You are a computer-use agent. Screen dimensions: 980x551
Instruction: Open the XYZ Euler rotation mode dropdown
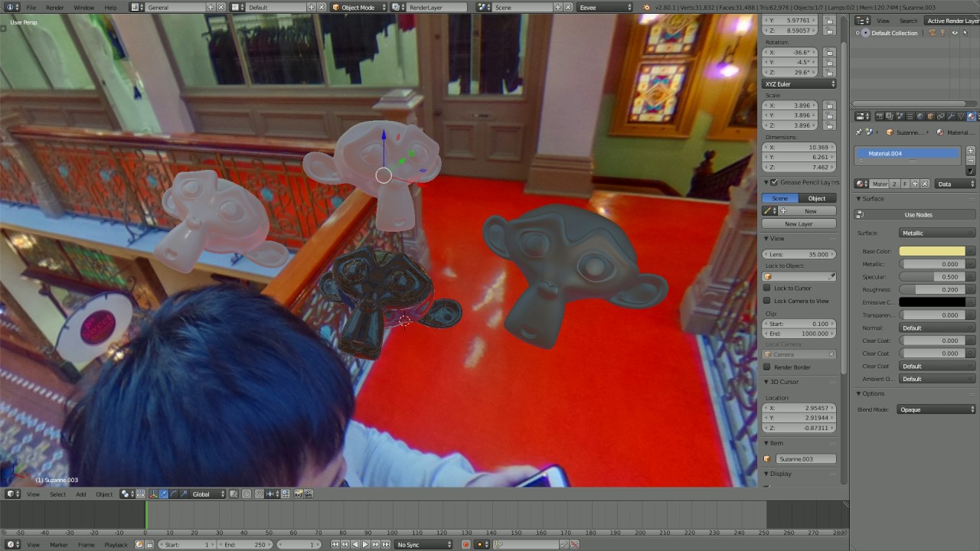[799, 84]
